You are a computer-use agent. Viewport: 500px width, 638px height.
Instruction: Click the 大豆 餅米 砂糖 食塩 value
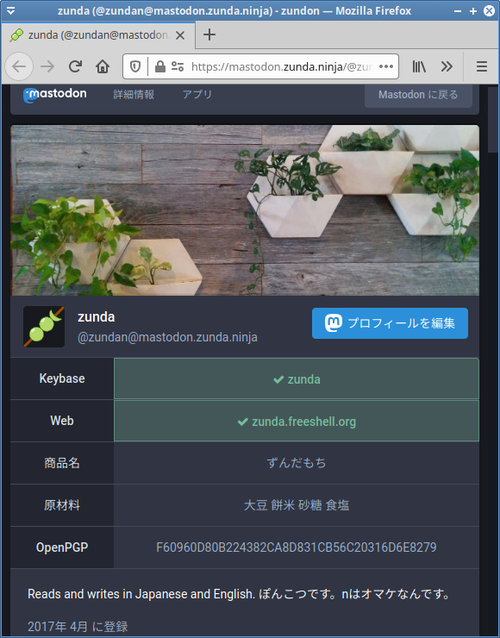[296, 505]
